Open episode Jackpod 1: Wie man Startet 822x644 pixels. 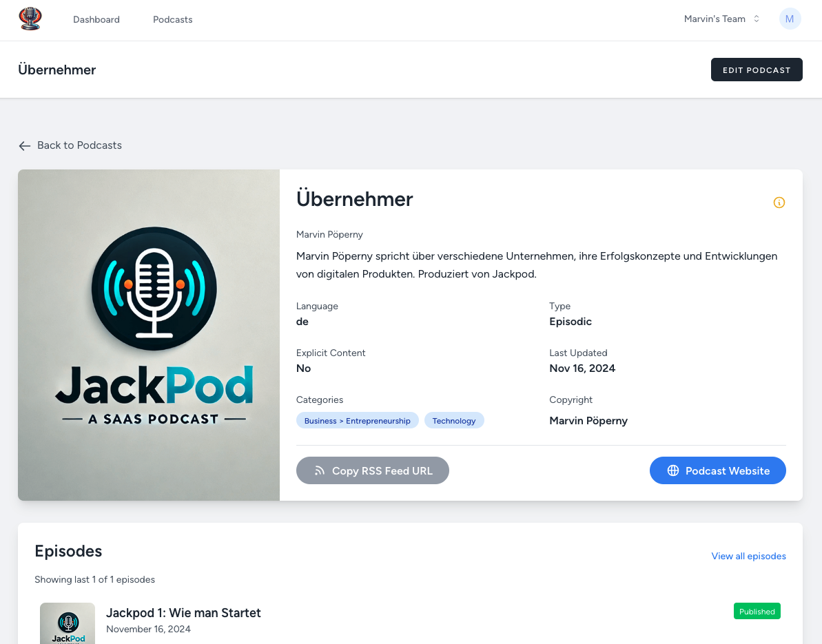(183, 612)
